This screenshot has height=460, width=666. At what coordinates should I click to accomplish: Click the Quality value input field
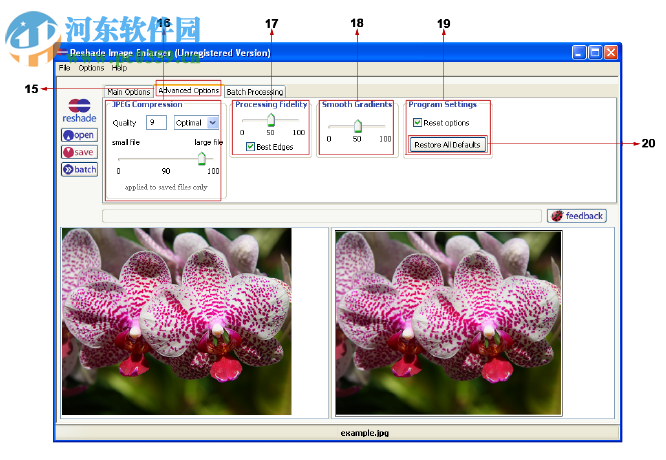(156, 123)
